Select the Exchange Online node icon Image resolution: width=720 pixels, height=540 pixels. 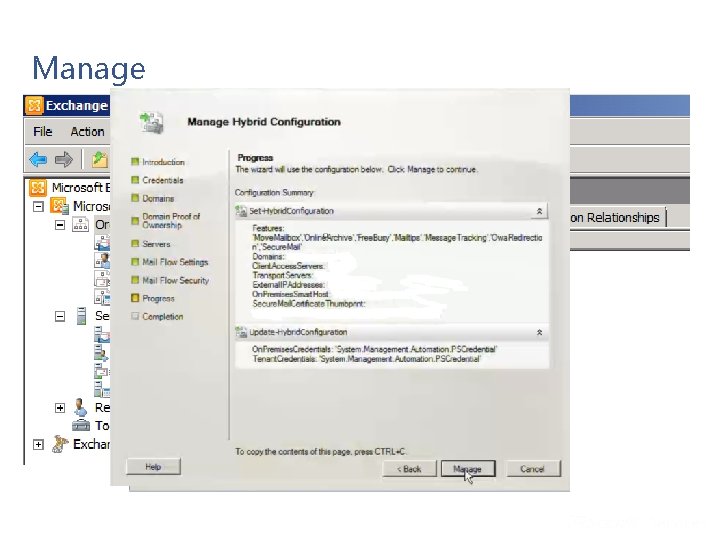[x=60, y=444]
